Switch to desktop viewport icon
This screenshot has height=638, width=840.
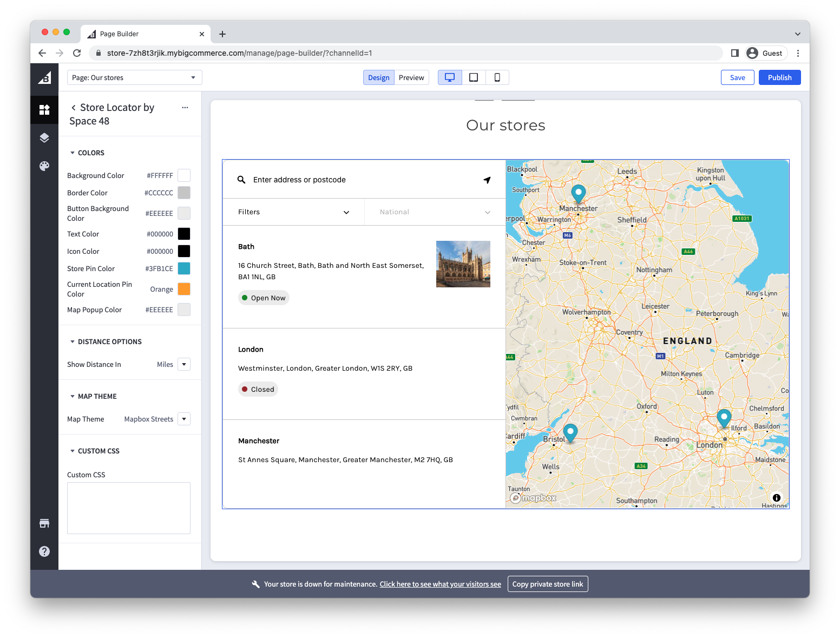click(x=450, y=77)
